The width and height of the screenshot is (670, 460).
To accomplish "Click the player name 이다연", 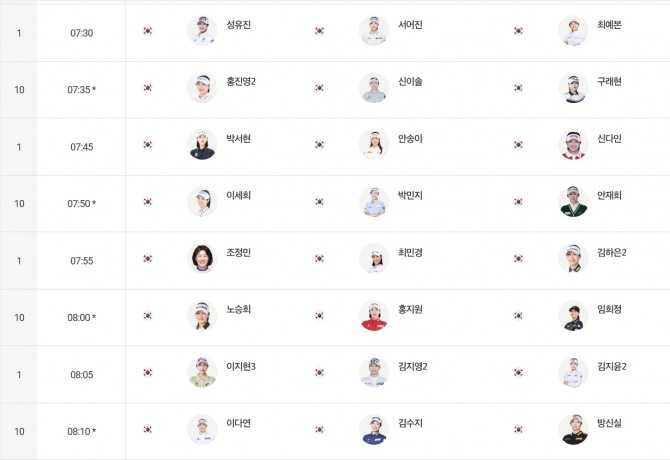I will point(238,424).
